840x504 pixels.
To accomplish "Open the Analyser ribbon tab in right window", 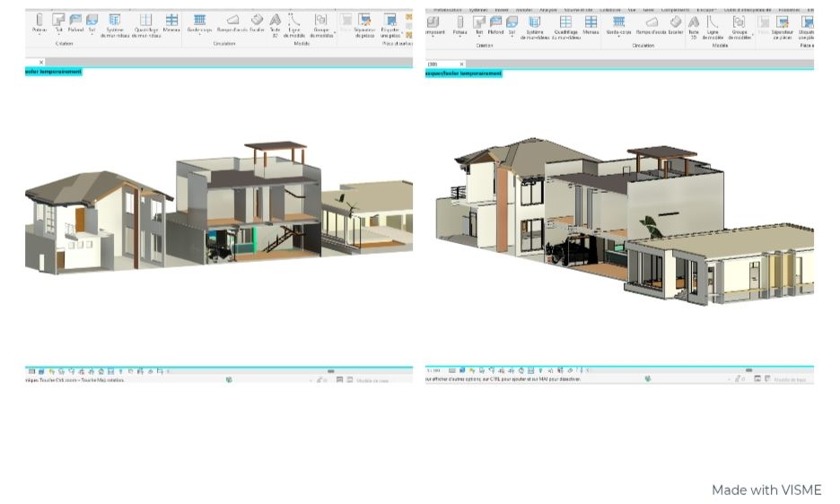I will click(x=548, y=10).
